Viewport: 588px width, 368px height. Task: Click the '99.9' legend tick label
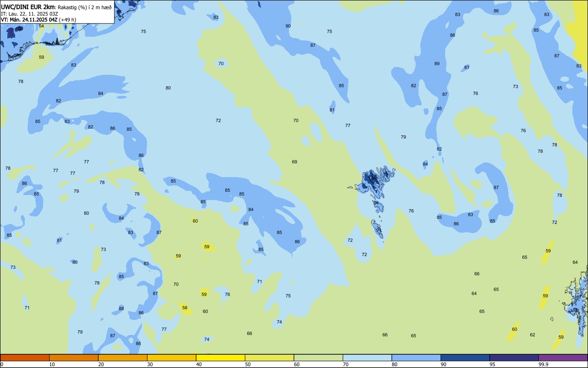(544, 364)
